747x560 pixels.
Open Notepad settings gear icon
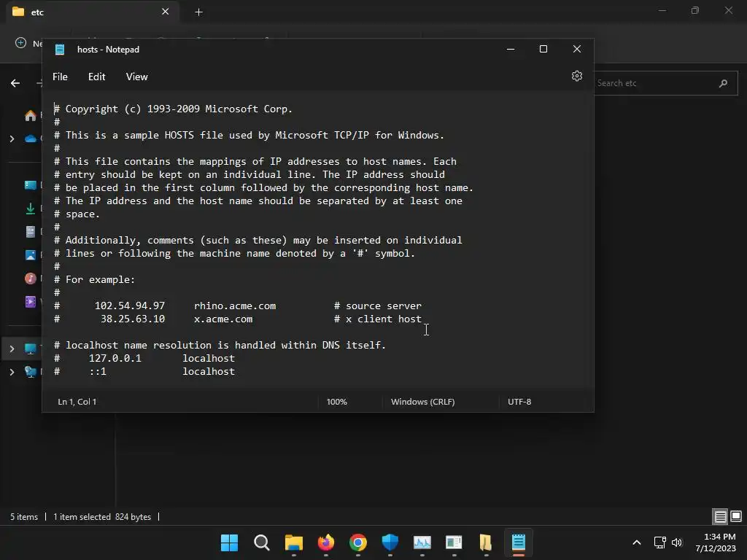pyautogui.click(x=576, y=76)
